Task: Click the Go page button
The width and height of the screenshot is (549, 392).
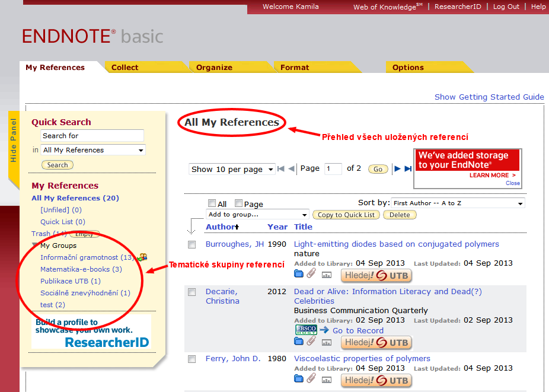Action: coord(378,169)
